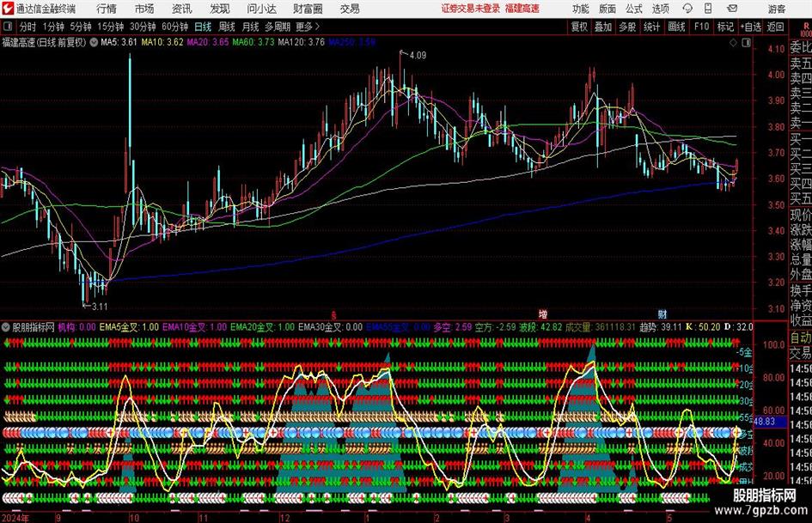This screenshot has height=523, width=812.
Task: Click the MA10: 3.62 indicator value
Action: click(x=162, y=42)
